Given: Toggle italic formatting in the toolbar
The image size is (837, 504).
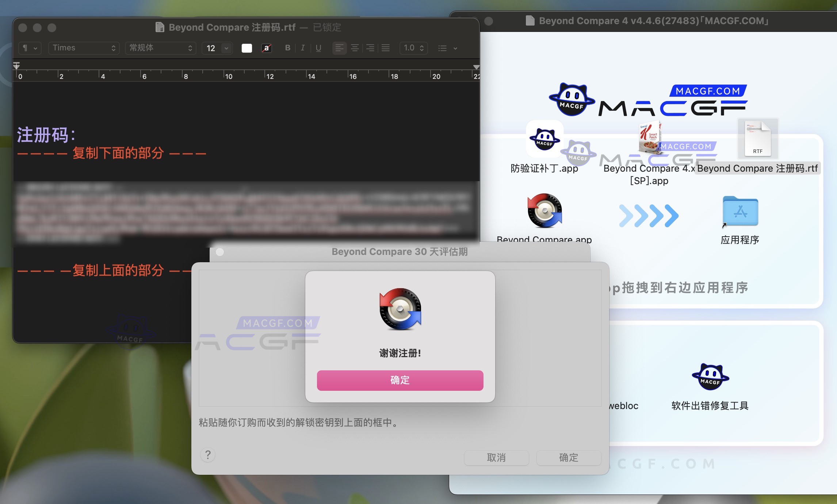Looking at the screenshot, I should [302, 48].
